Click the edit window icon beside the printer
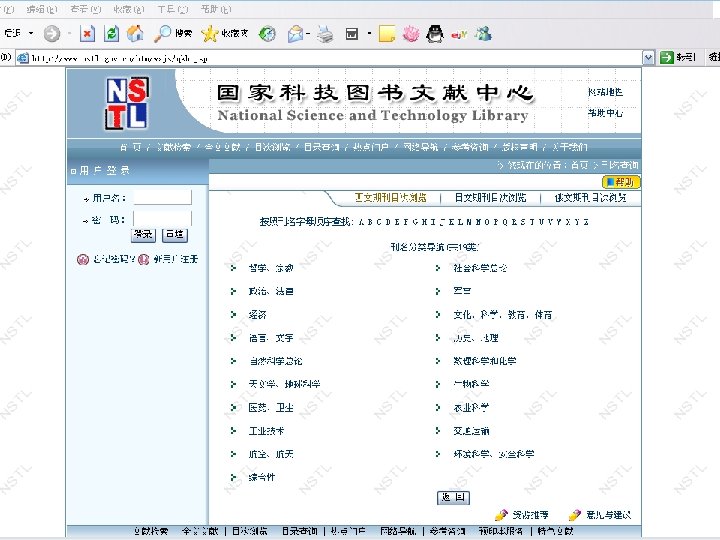Viewport: 720px width, 540px height. click(352, 34)
